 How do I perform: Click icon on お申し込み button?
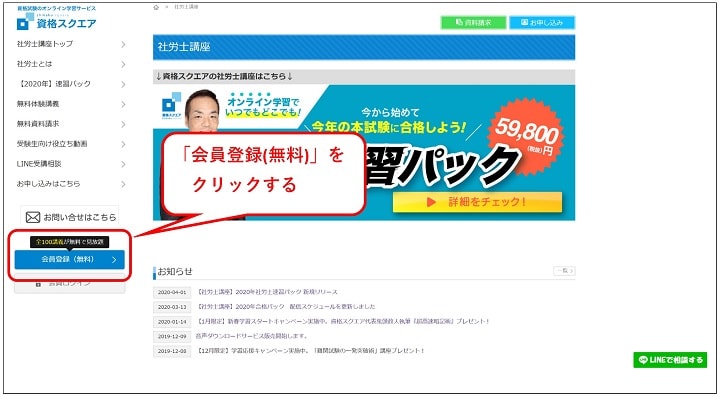(x=525, y=22)
